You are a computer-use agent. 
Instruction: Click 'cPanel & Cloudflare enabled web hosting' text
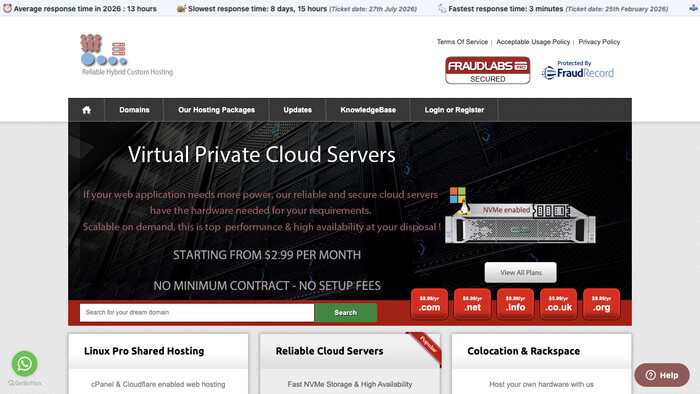[158, 384]
